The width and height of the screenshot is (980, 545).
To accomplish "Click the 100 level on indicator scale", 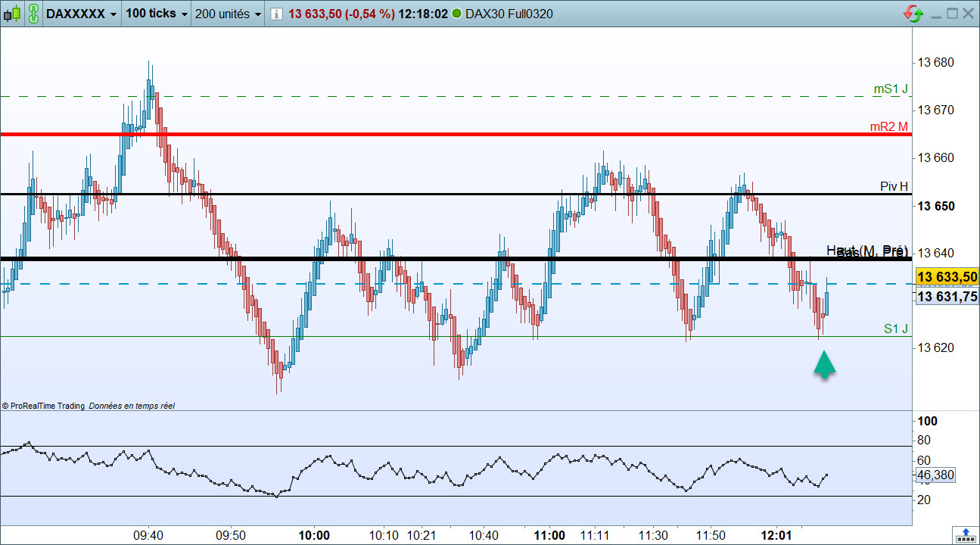I will (927, 422).
